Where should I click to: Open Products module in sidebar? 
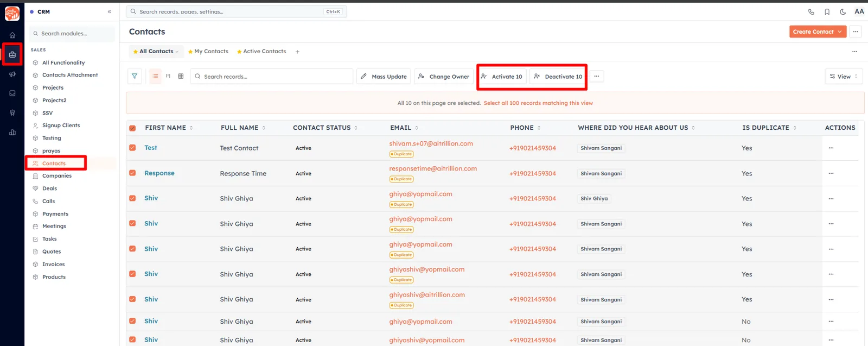click(x=54, y=277)
